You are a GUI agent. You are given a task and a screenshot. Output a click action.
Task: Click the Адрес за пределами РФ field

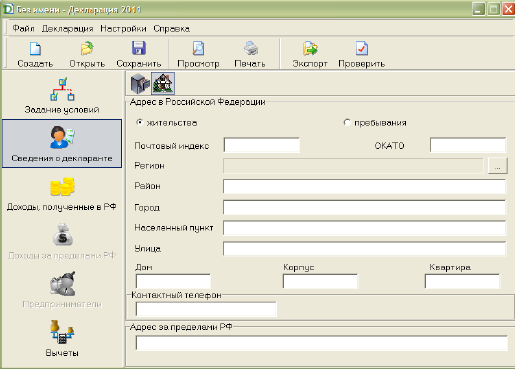coord(322,343)
